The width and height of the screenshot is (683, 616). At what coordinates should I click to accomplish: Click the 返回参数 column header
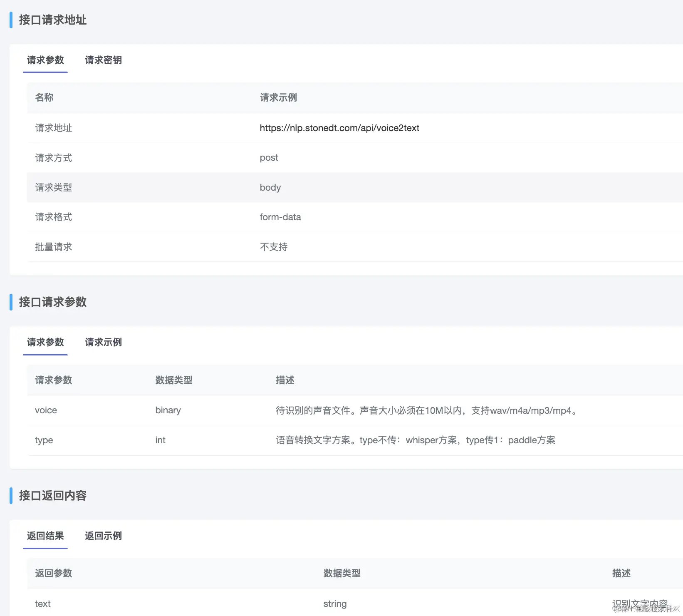(x=54, y=573)
